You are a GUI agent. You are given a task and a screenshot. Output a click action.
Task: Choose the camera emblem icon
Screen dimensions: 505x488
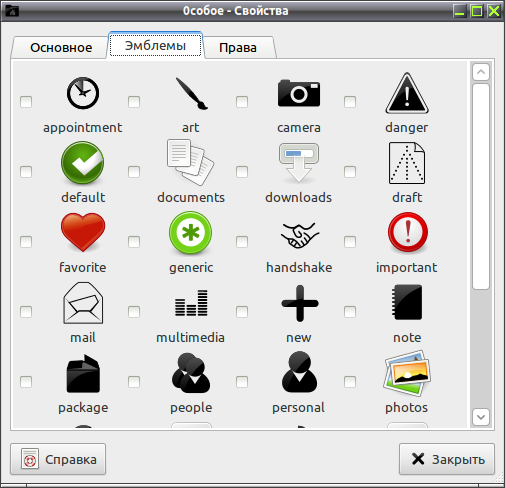click(x=299, y=93)
